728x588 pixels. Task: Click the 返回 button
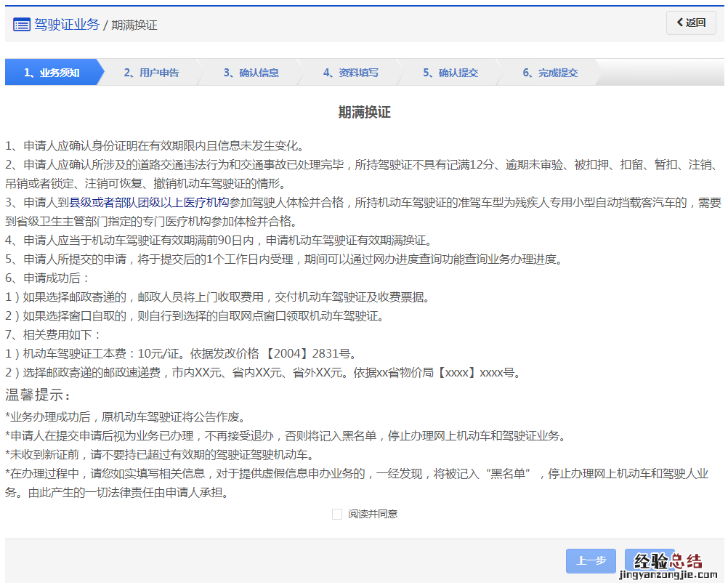pyautogui.click(x=691, y=23)
